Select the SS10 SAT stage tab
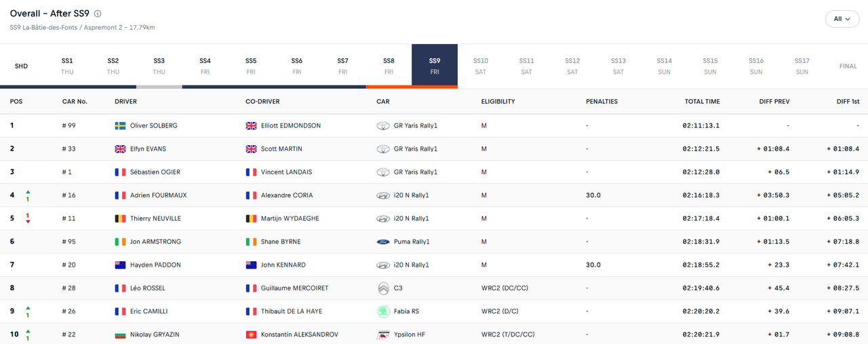The width and height of the screenshot is (868, 344). click(481, 66)
